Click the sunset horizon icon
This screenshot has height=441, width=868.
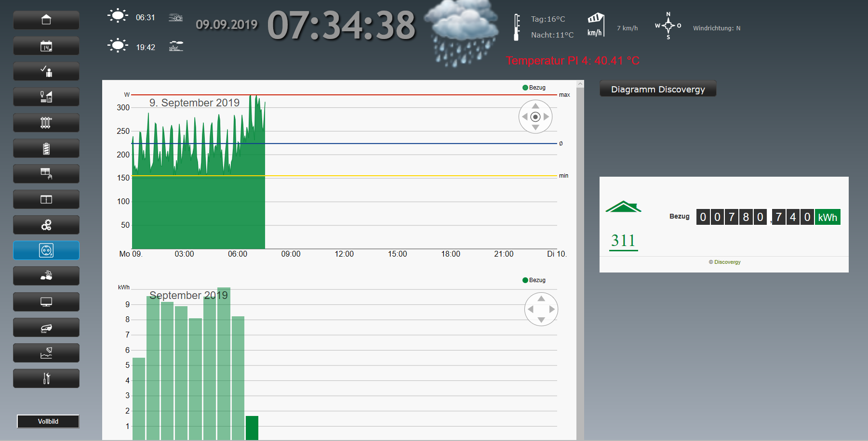coord(176,47)
